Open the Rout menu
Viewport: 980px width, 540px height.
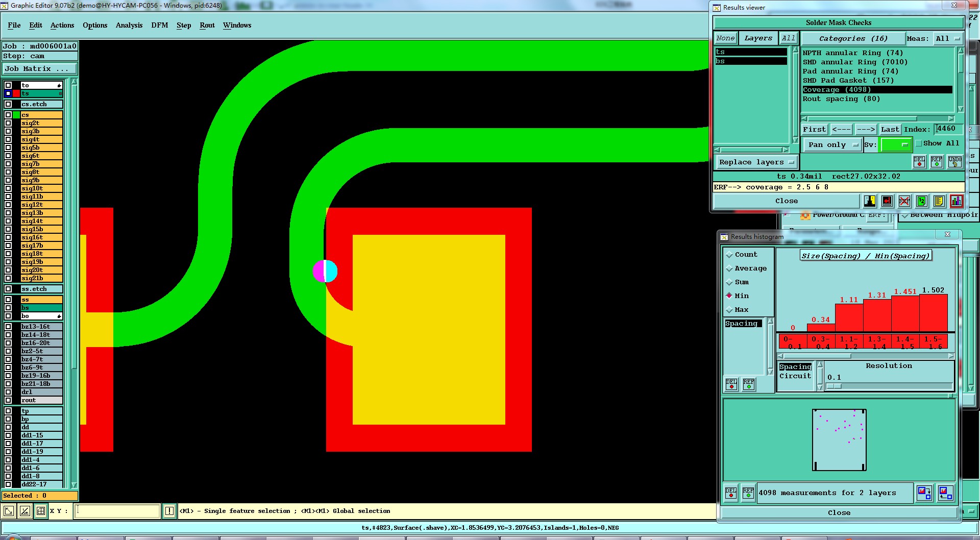(207, 25)
